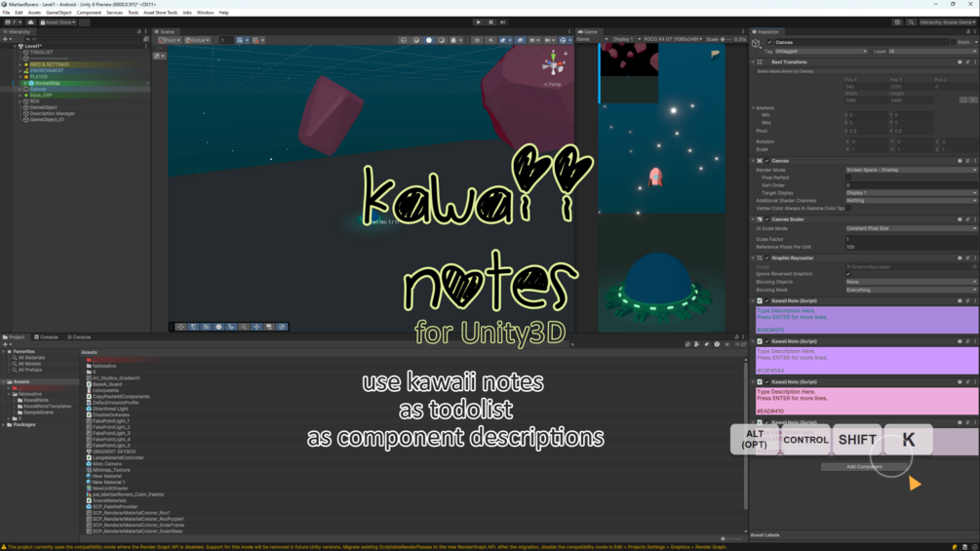
Task: Expand the ENVIRONMENT object in the Hierarchy
Action: [20, 70]
